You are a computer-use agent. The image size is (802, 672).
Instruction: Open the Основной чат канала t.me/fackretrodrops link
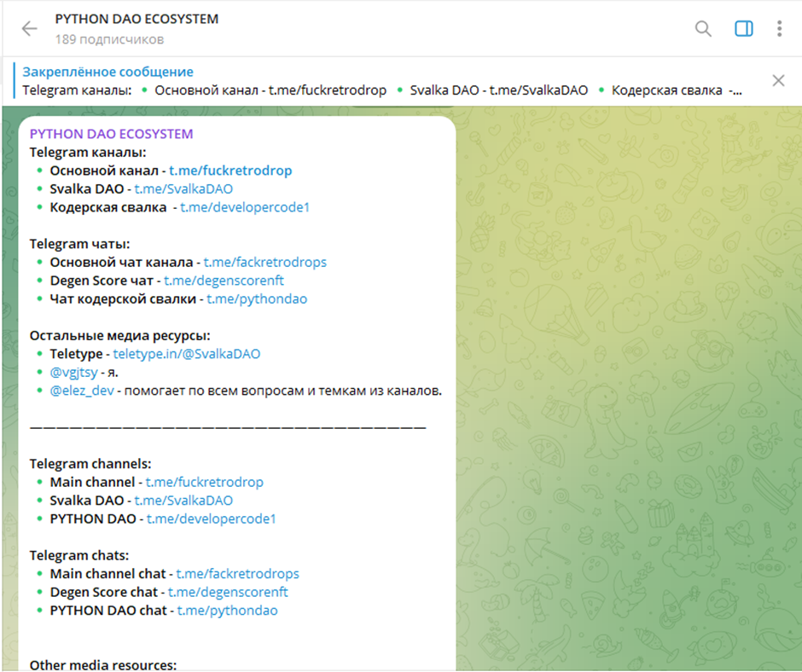tap(265, 263)
